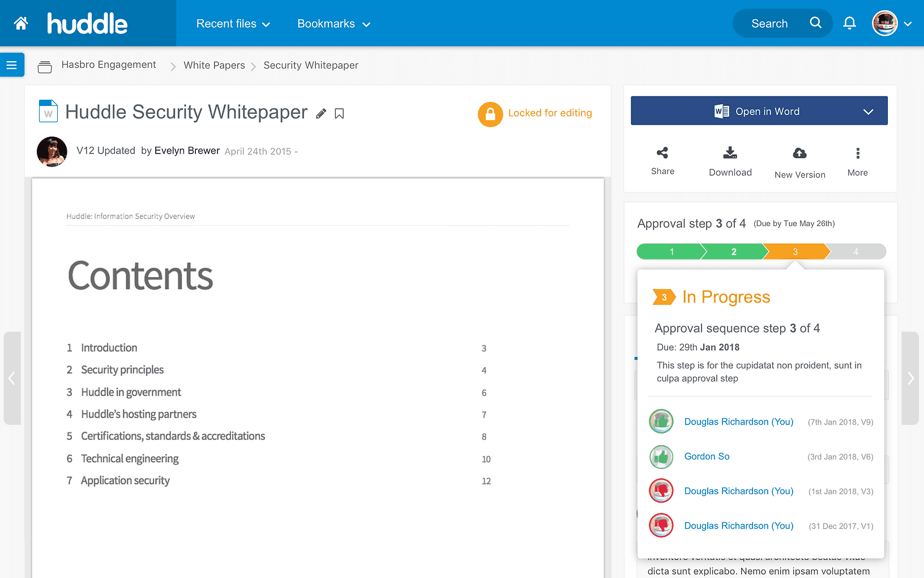924x578 pixels.
Task: Select approval step 2 in progress bar
Action: (x=734, y=252)
